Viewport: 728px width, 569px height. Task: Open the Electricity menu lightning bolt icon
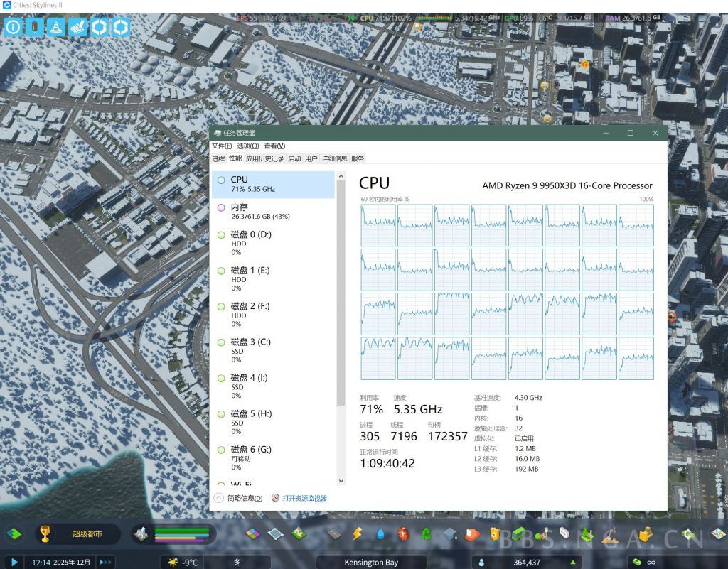point(358,533)
